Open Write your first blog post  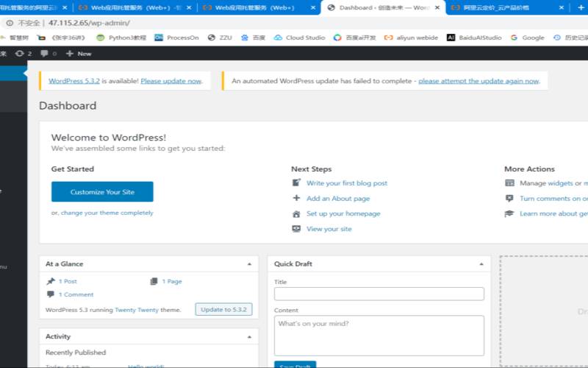347,183
